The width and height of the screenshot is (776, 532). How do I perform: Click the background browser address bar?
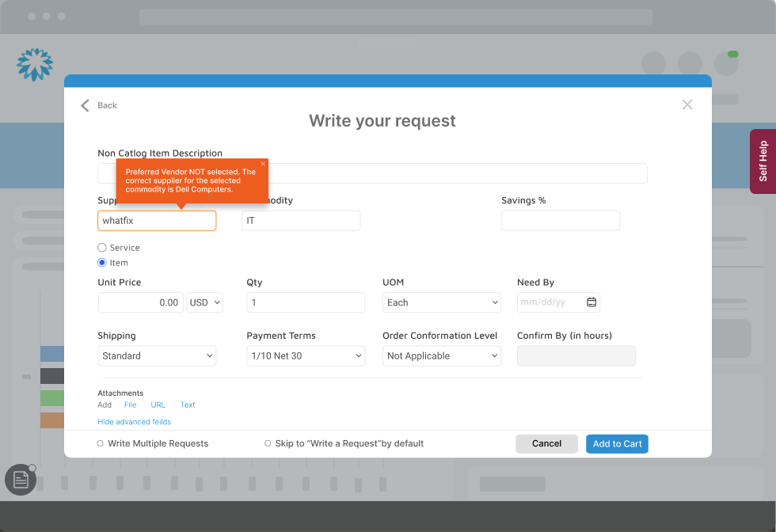(395, 17)
